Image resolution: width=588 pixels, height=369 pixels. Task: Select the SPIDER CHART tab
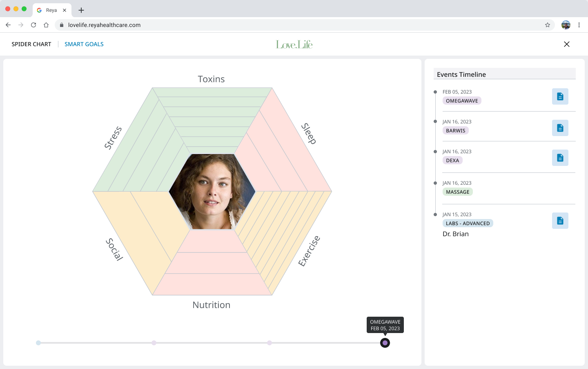31,44
